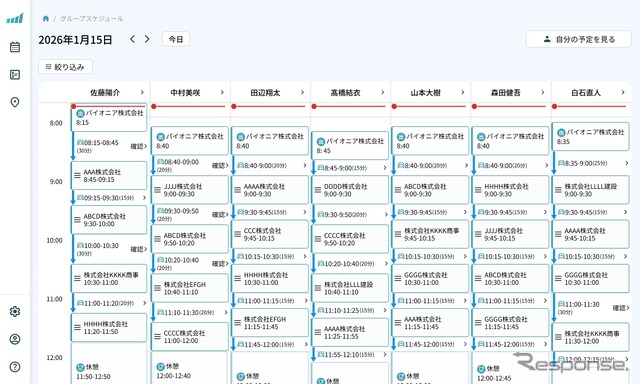The height and width of the screenshot is (384, 640).
Task: Click the 2026年1月15日 date heading
Action: point(75,40)
